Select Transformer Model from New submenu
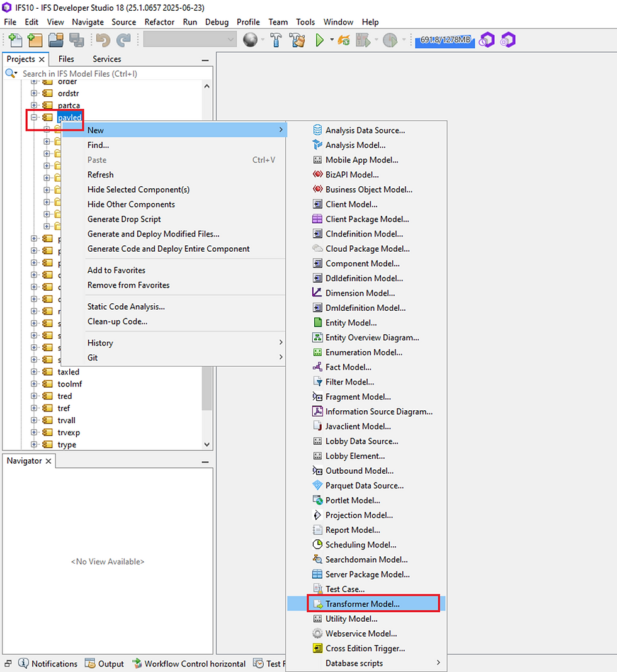This screenshot has width=617, height=672. point(366,604)
